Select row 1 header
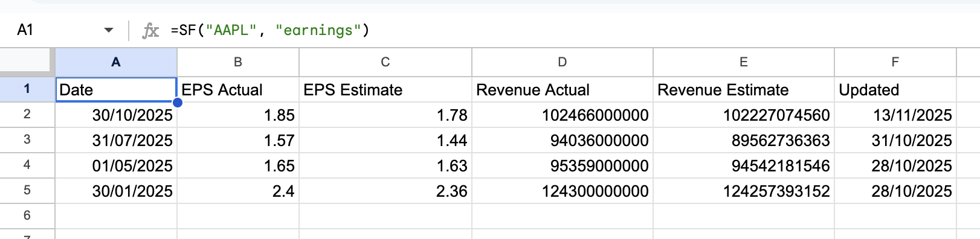Image resolution: width=980 pixels, height=239 pixels. [27, 89]
